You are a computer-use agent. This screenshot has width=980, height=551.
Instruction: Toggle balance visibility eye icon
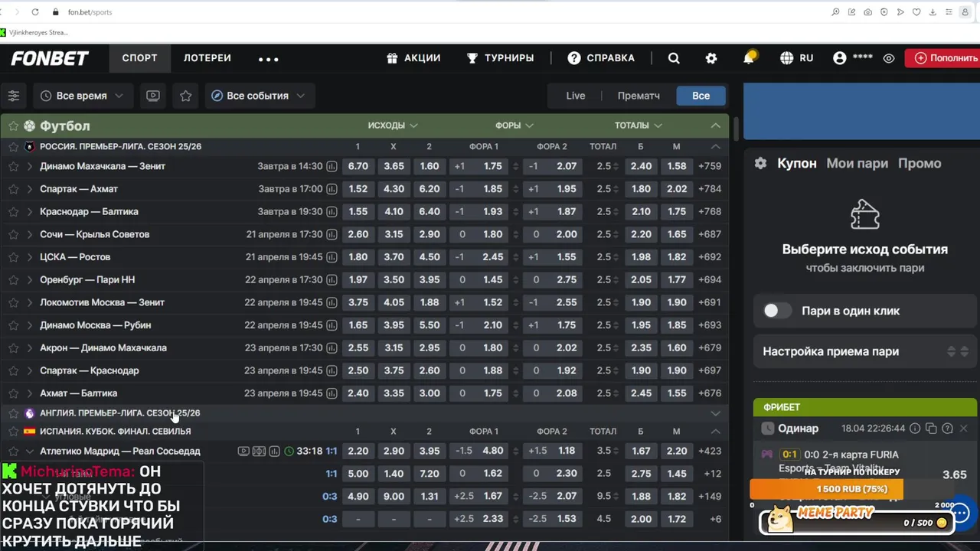pos(889,58)
